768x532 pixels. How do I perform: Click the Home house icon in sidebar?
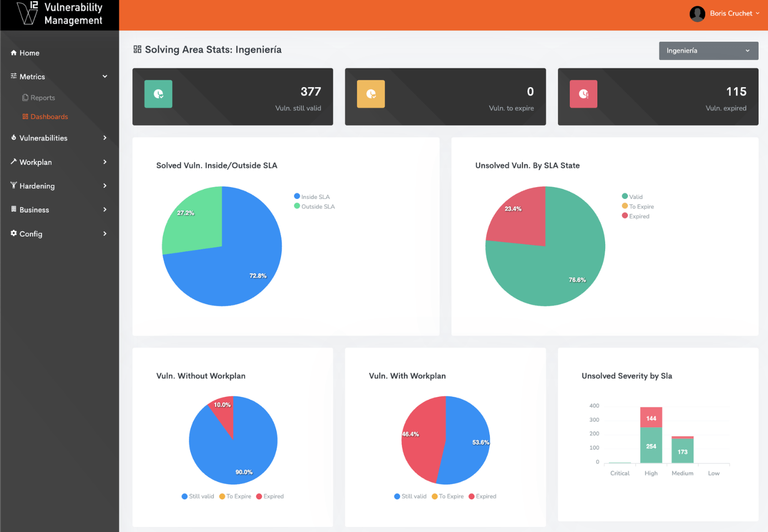pos(14,53)
